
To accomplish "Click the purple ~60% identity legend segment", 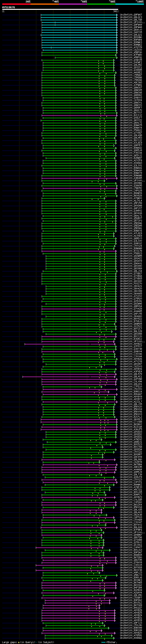I will click(73, 4).
